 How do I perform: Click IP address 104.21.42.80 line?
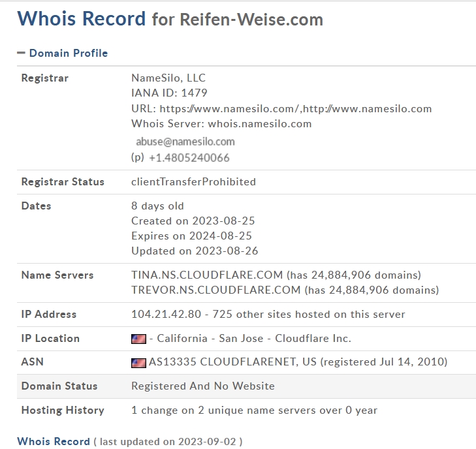coord(268,315)
